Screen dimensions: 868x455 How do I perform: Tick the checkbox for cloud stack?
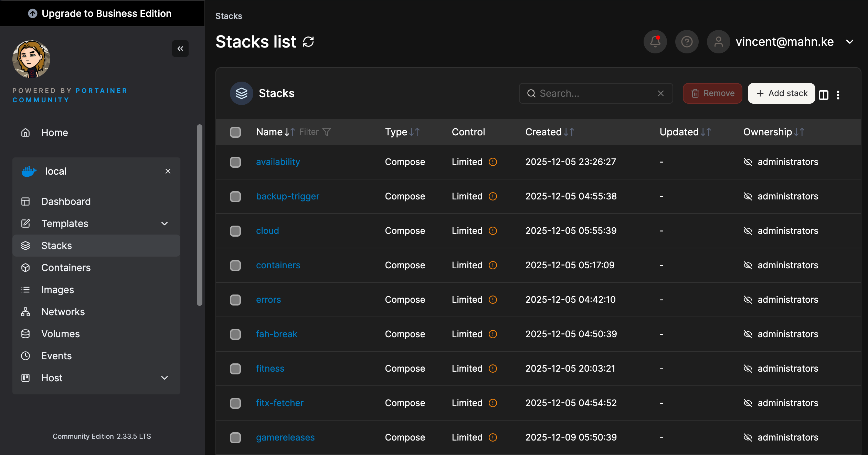pyautogui.click(x=235, y=231)
